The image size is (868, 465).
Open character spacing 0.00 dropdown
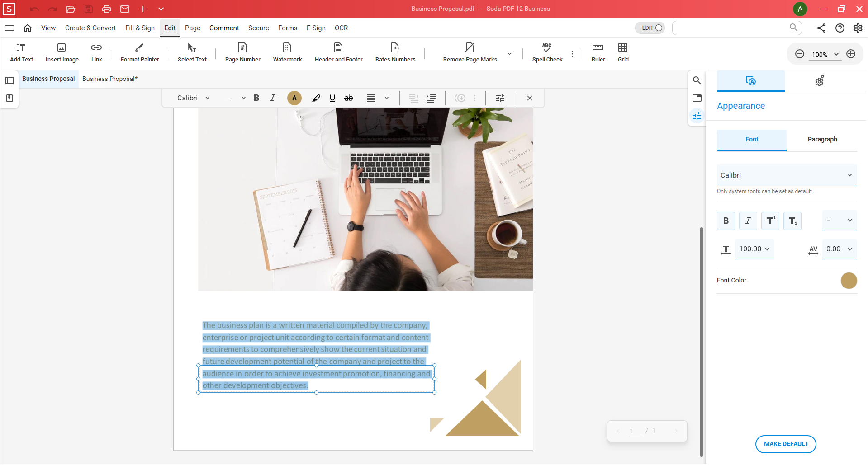840,249
